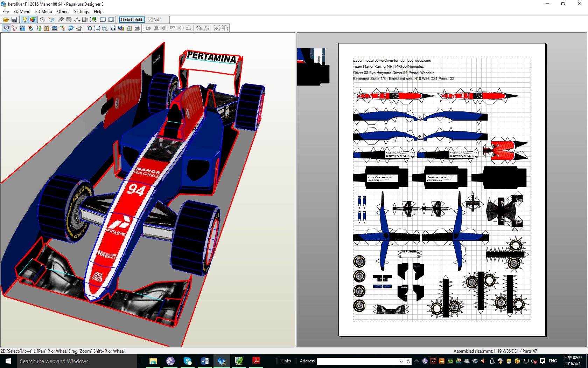Click the Assembled size status bar text
588x368 pixels.
pos(495,351)
